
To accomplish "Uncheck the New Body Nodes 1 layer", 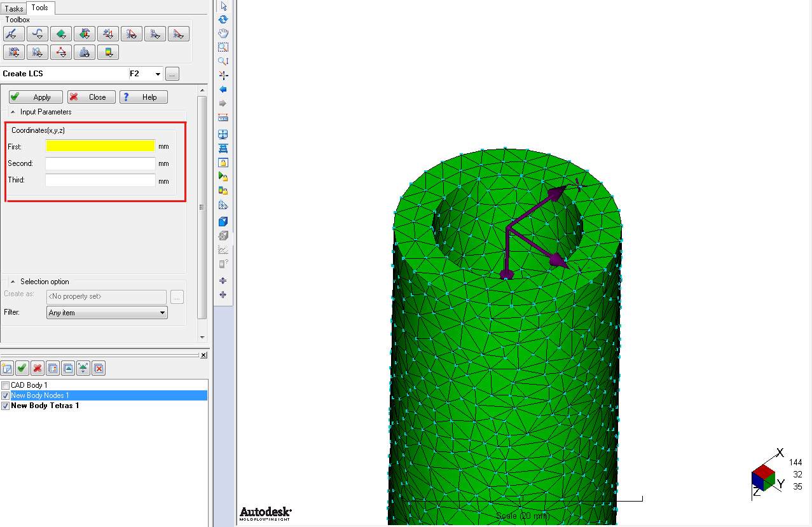I will pos(5,395).
